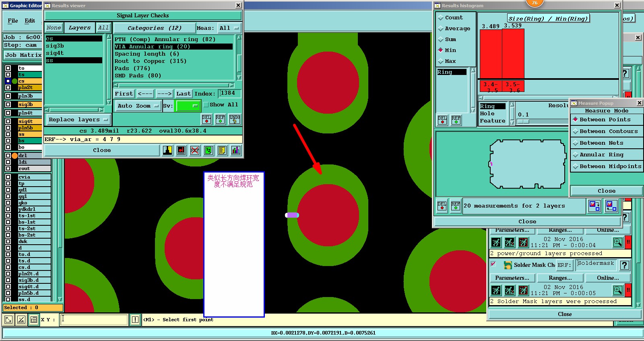This screenshot has height=341, width=644.
Task: Click DEL icon beside measurements status
Action: [442, 206]
